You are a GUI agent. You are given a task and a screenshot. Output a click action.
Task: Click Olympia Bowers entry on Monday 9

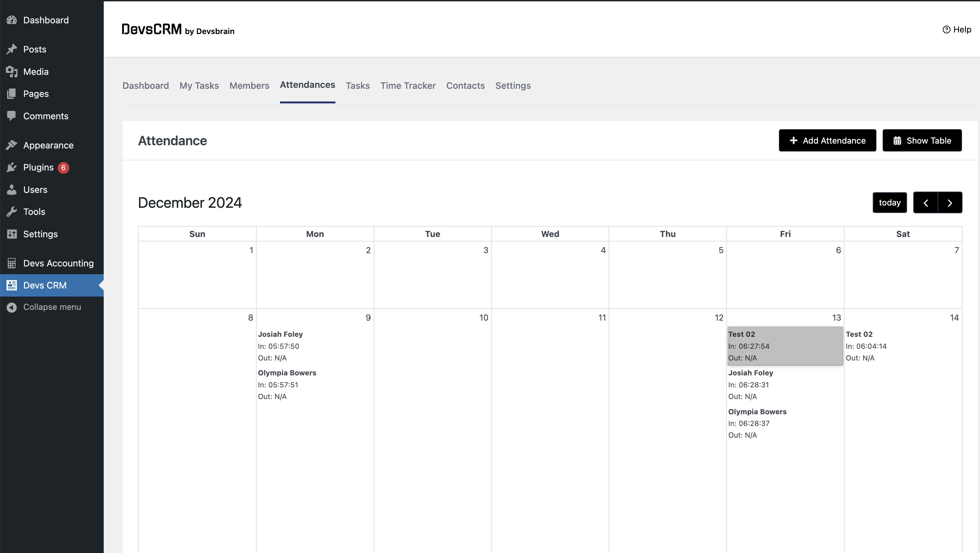315,384
